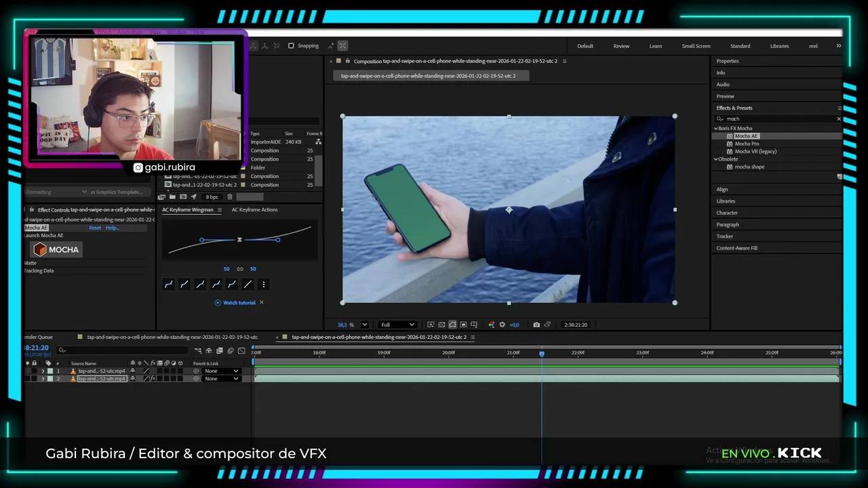Select Mocha Pro in effects list

tap(747, 144)
